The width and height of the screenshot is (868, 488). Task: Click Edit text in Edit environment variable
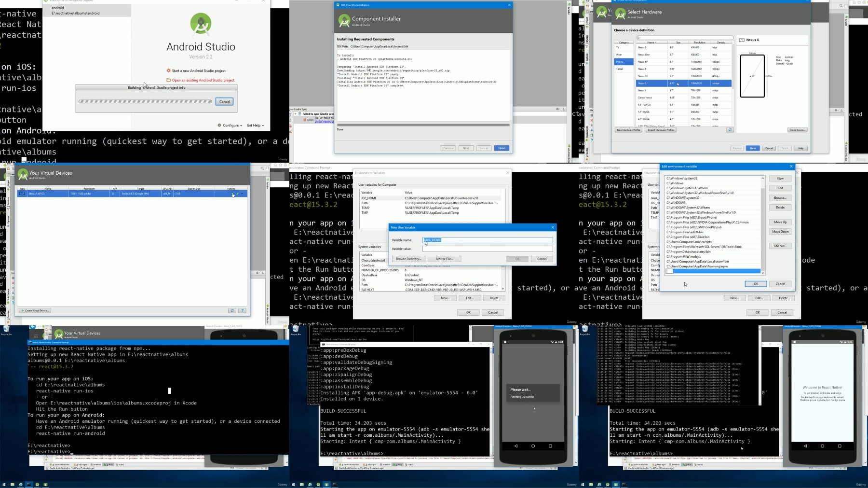click(780, 246)
